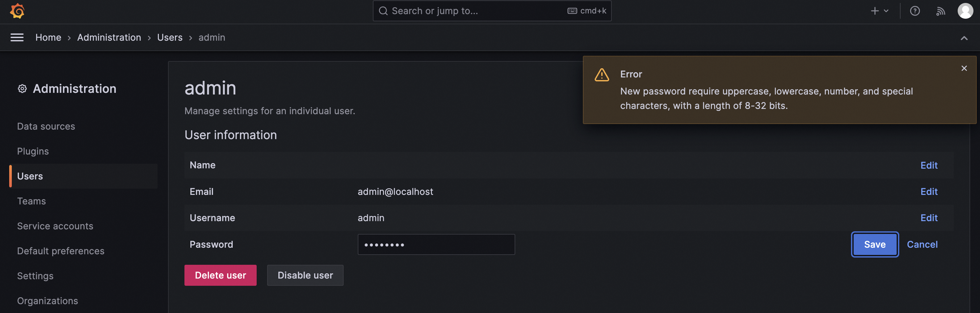Go to Data sources in sidebar
Image resolution: width=980 pixels, height=313 pixels.
point(46,126)
